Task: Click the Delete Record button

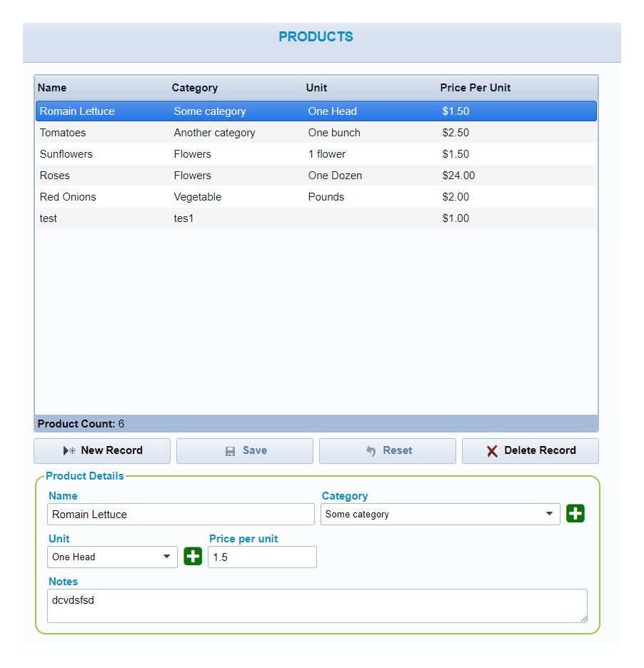Action: tap(530, 451)
